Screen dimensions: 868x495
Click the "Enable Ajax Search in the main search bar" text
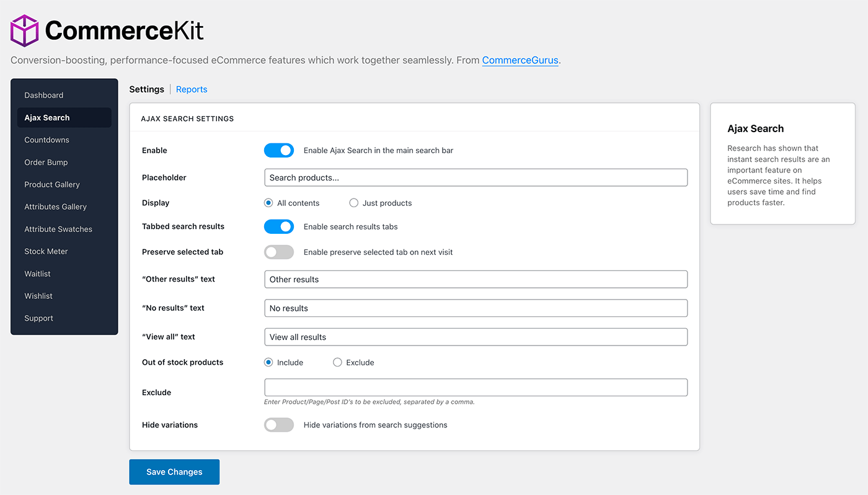378,150
